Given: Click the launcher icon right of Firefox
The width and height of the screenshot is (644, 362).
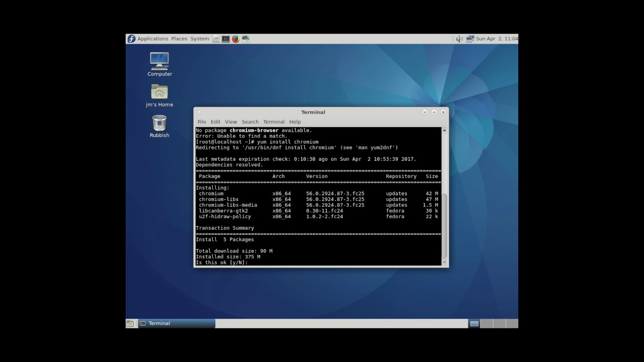Looking at the screenshot, I should point(246,39).
